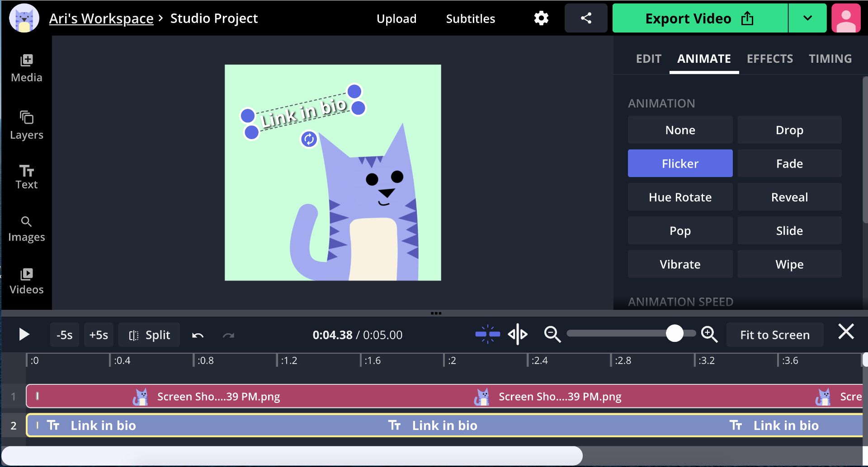This screenshot has width=868, height=467.
Task: Select the Flicker animation option
Action: pyautogui.click(x=680, y=163)
